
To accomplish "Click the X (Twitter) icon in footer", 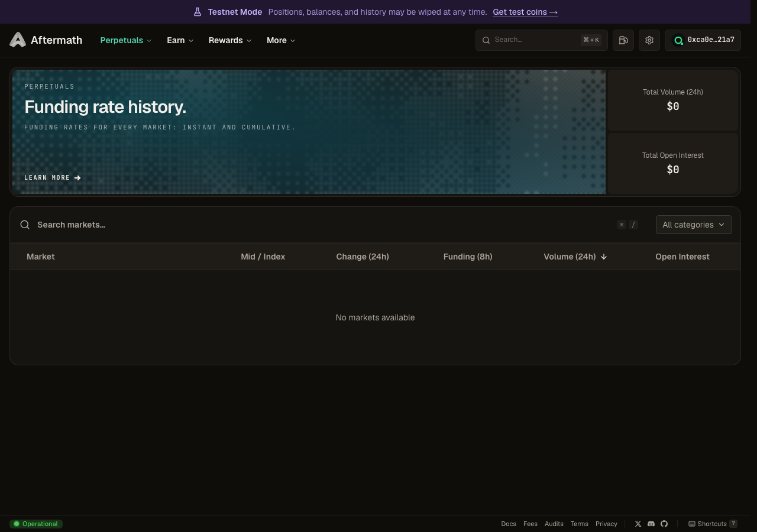I will point(638,524).
